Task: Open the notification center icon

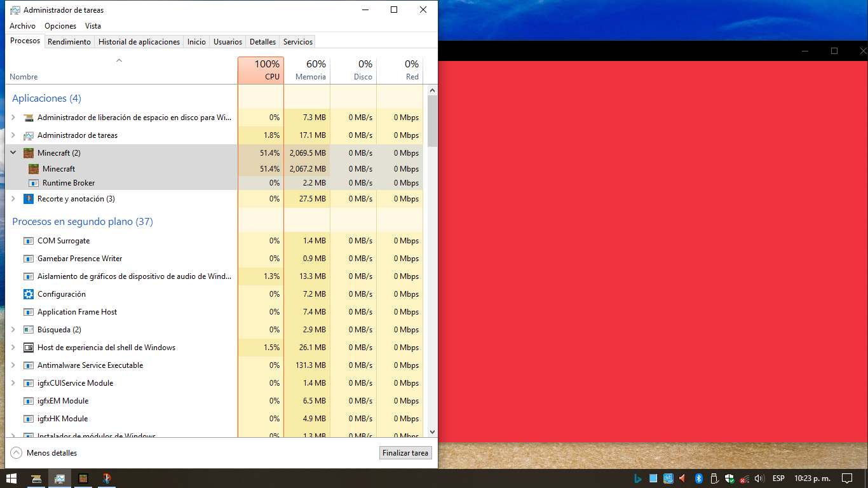Action: (847, 478)
